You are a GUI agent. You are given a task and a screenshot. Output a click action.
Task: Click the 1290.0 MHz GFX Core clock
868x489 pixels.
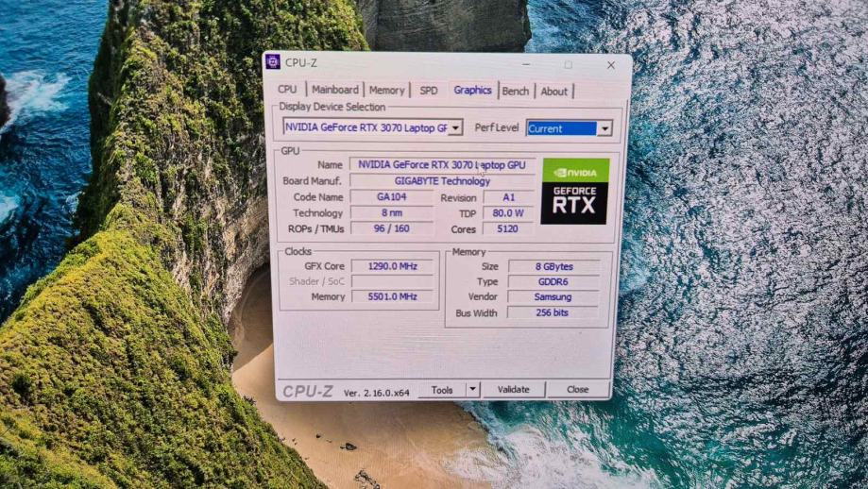pyautogui.click(x=393, y=266)
